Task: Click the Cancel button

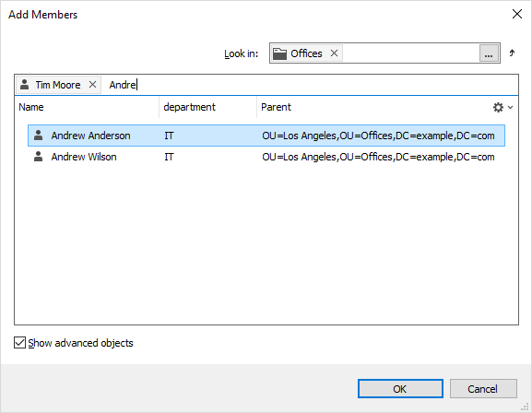Action: [x=483, y=388]
